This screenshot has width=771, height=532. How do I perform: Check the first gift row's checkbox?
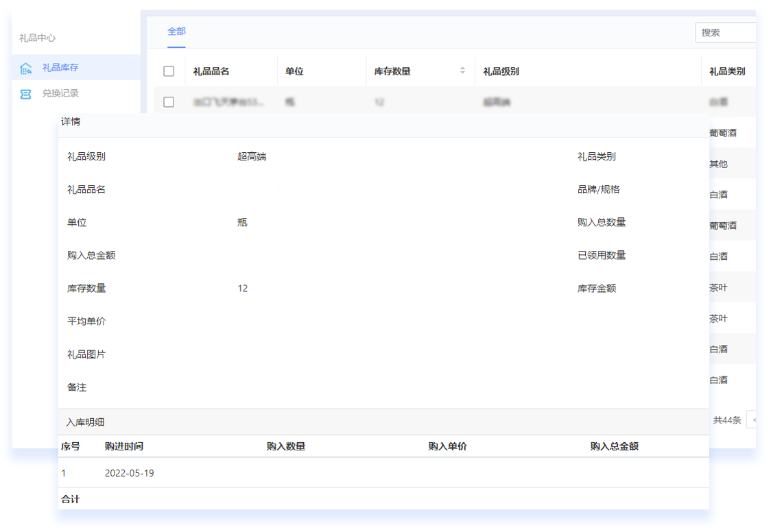pyautogui.click(x=169, y=102)
